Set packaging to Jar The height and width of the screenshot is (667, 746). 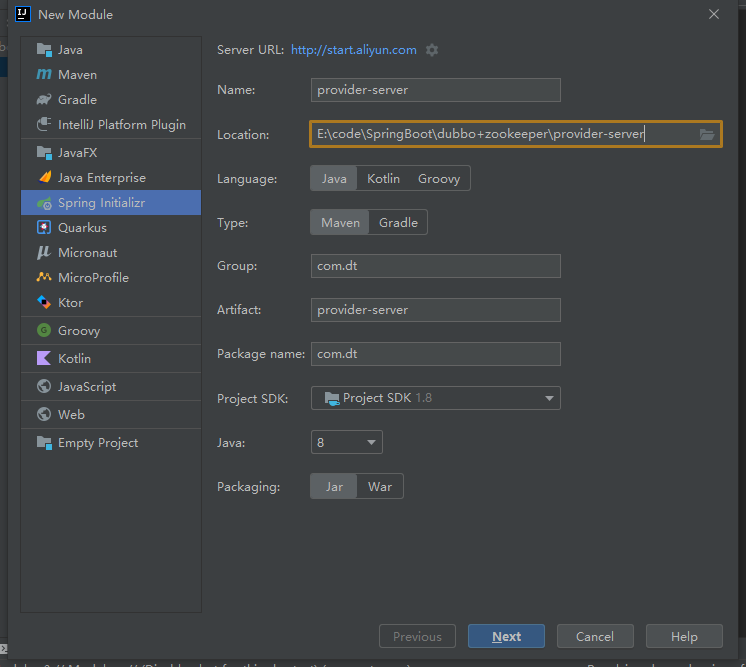click(334, 486)
